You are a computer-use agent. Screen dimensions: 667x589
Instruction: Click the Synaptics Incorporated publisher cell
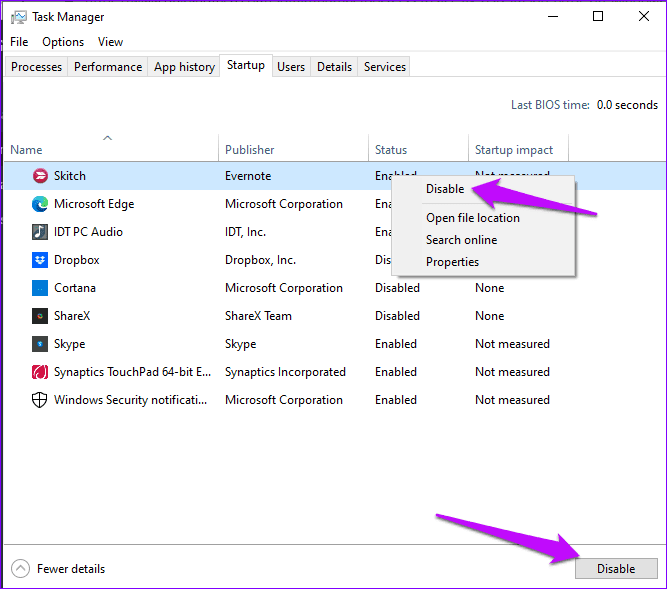tap(285, 372)
